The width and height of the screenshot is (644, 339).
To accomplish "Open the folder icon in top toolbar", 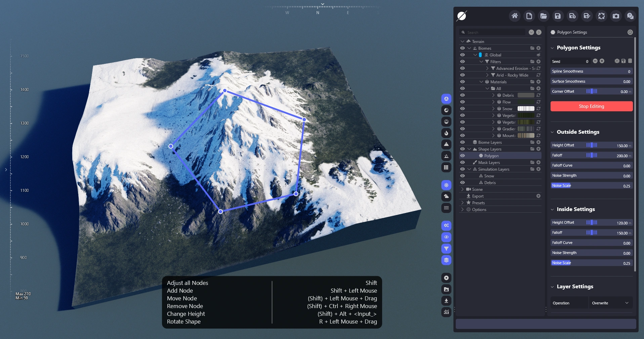I will pyautogui.click(x=543, y=16).
